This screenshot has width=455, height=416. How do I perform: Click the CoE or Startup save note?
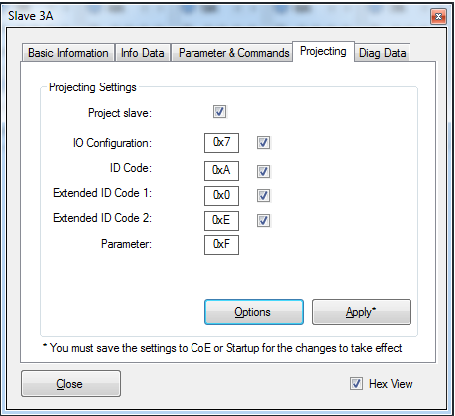(x=223, y=348)
